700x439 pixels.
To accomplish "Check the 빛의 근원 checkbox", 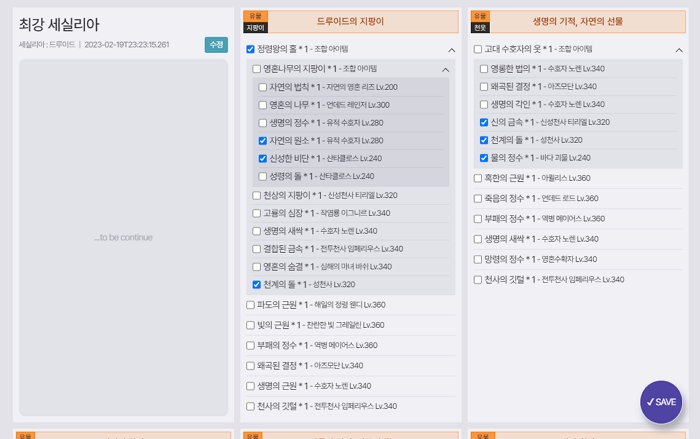I will coord(250,325).
